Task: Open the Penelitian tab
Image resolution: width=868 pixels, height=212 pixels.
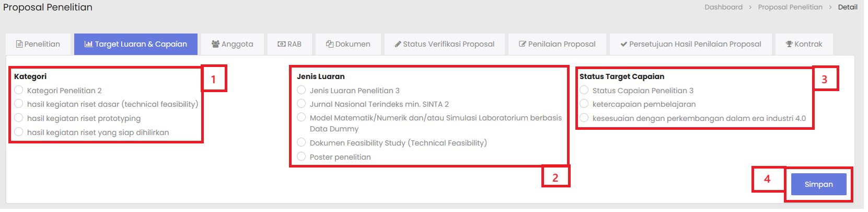Action: pyautogui.click(x=38, y=44)
